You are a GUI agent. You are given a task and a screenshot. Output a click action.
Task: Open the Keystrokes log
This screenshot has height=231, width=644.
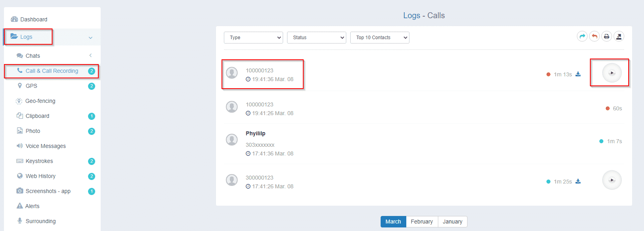tap(39, 161)
